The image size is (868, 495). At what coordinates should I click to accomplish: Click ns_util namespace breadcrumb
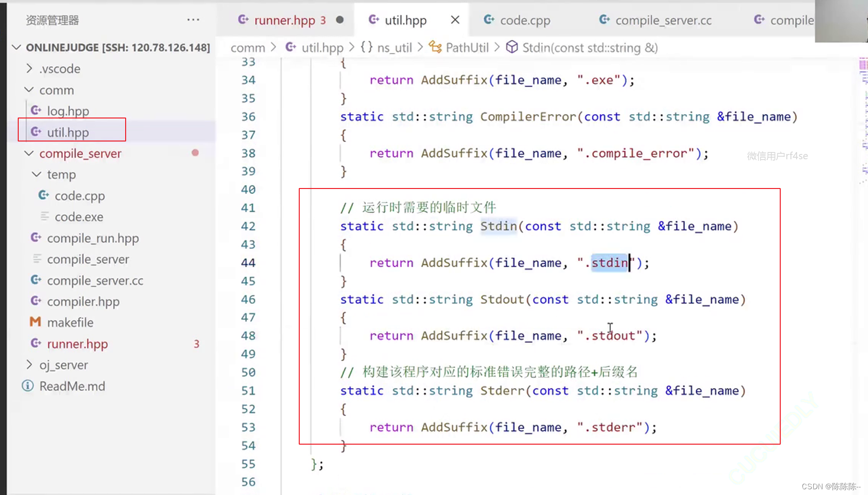coord(395,47)
